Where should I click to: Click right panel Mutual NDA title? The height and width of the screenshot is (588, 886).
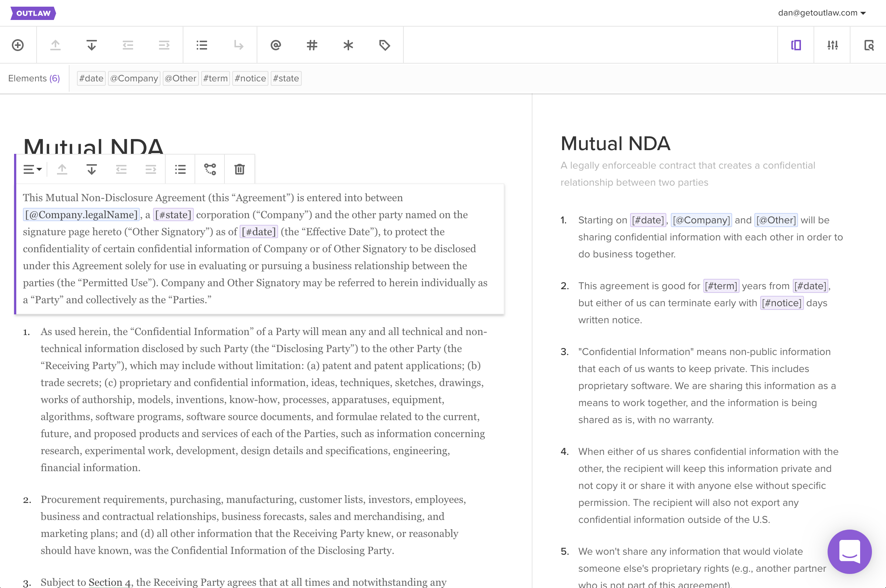pyautogui.click(x=615, y=143)
